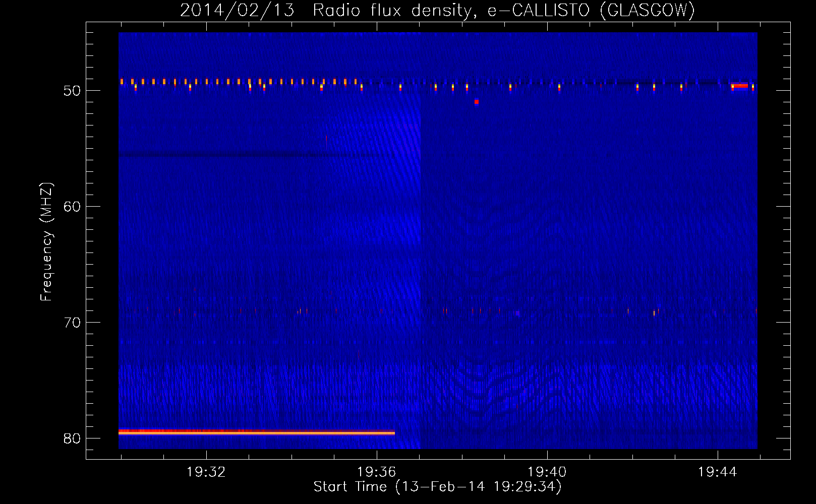Click the '80' frequency axis label
816x504 pixels.
click(72, 438)
